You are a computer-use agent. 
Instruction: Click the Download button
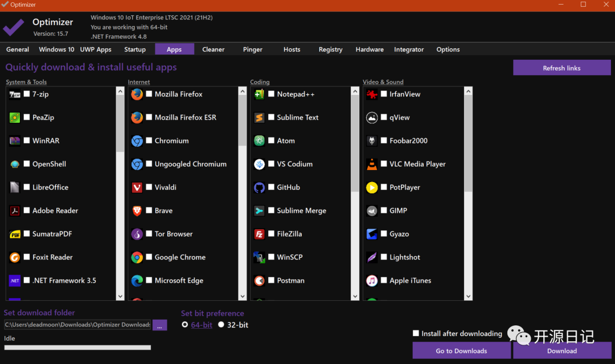point(562,351)
